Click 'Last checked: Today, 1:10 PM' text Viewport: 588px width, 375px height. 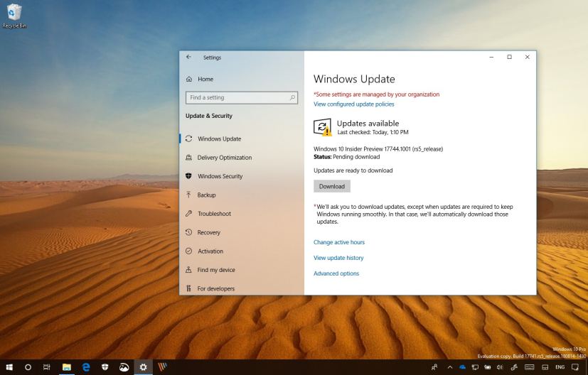tap(373, 132)
